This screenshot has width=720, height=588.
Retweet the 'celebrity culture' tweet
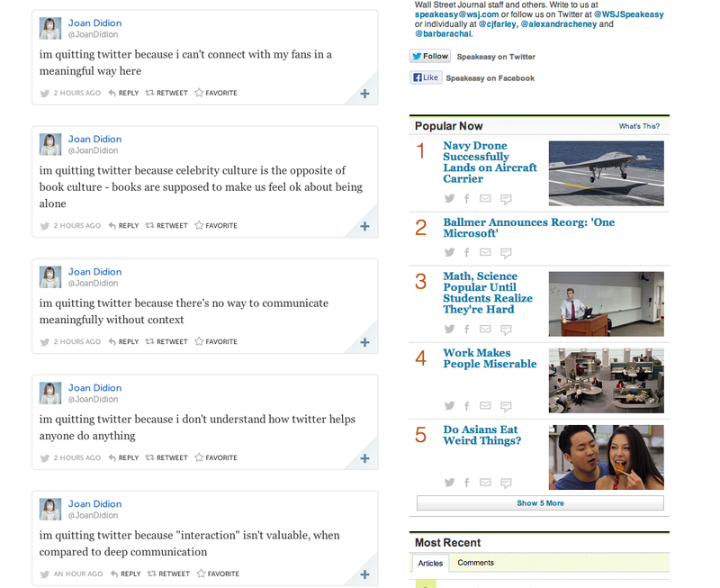tap(166, 225)
